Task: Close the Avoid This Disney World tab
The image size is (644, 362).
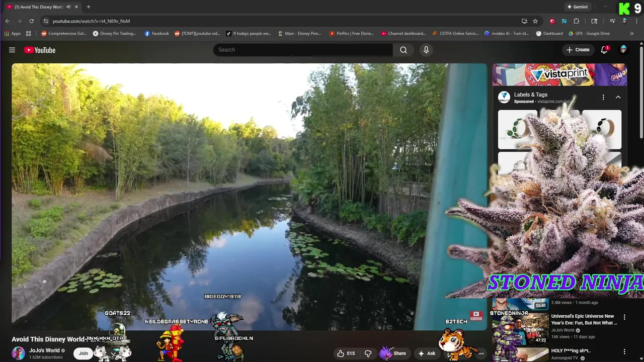Action: click(x=76, y=7)
